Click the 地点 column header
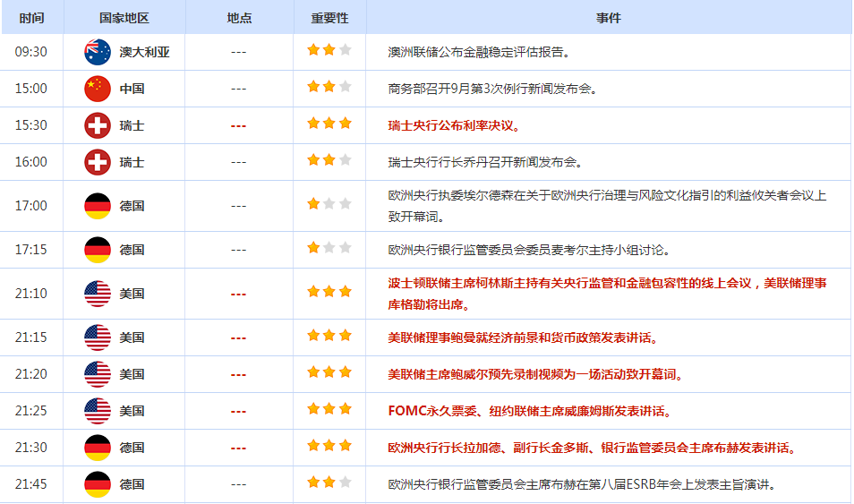The height and width of the screenshot is (504, 854). click(x=239, y=18)
